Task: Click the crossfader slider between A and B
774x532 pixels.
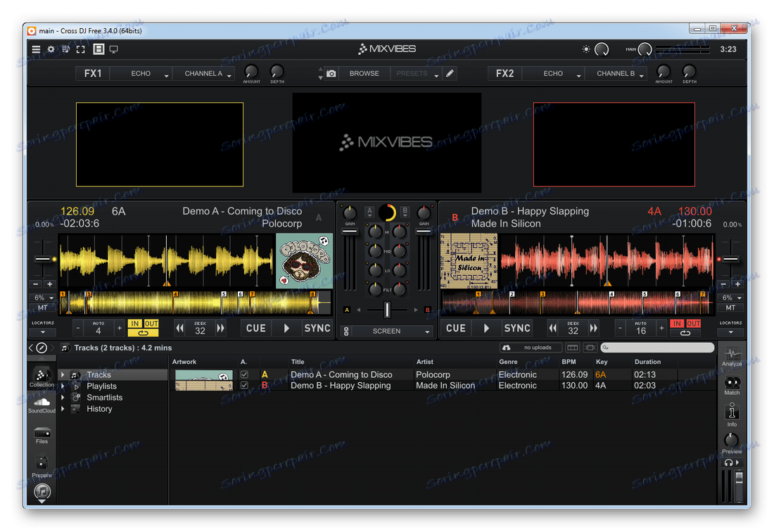Action: pyautogui.click(x=387, y=310)
